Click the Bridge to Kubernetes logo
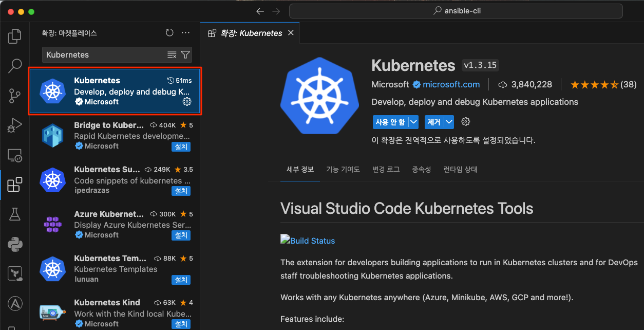The image size is (644, 330). (x=52, y=136)
